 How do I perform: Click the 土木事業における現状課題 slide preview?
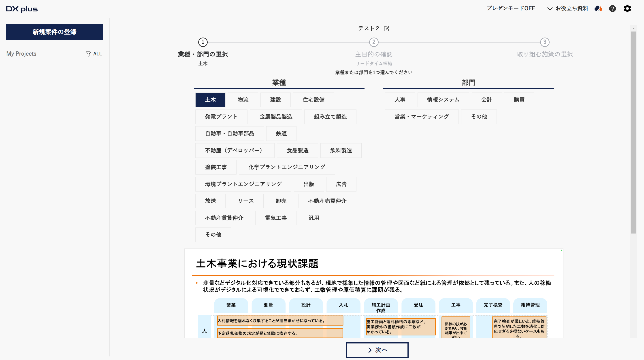tap(374, 293)
